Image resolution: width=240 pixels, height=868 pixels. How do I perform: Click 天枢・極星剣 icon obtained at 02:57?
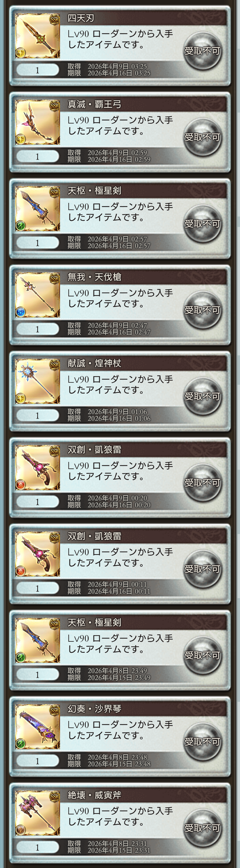[37, 208]
